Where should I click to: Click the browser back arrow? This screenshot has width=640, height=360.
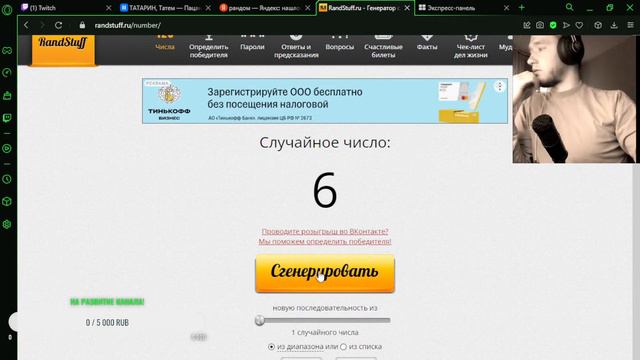[x=27, y=25]
